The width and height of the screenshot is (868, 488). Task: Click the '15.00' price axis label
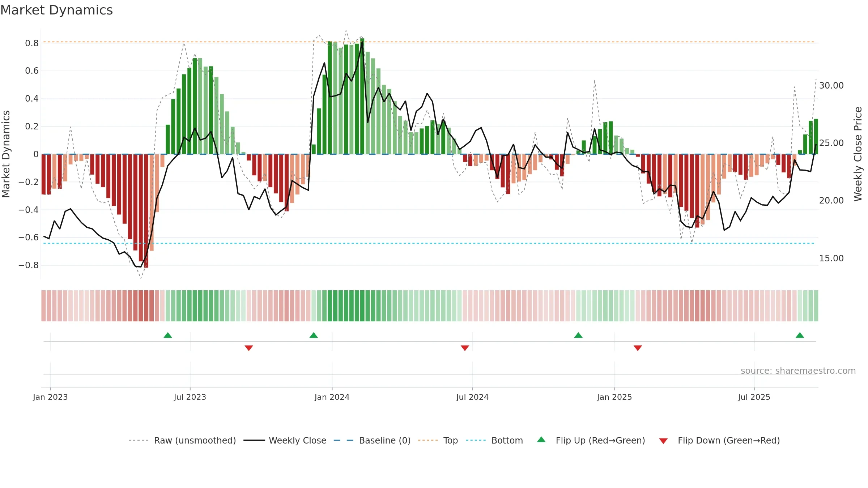(x=831, y=258)
